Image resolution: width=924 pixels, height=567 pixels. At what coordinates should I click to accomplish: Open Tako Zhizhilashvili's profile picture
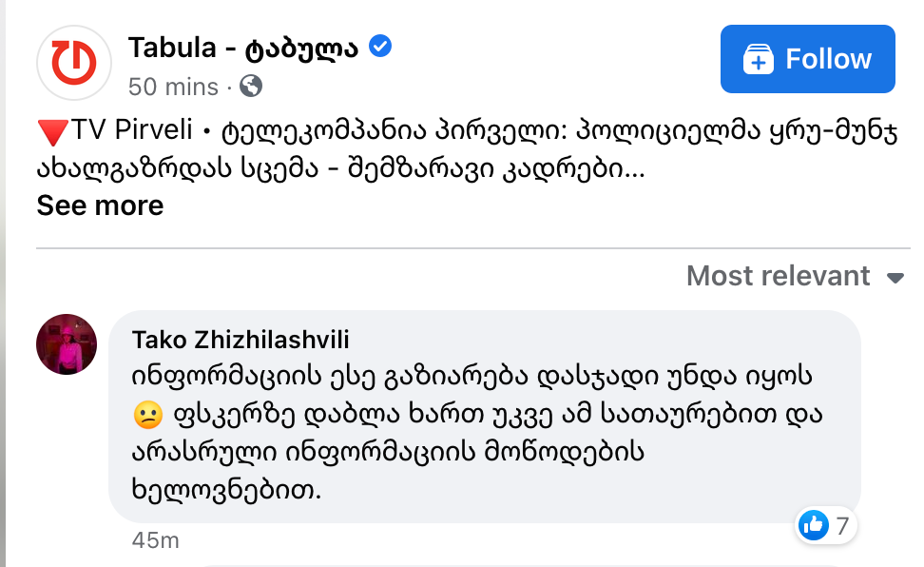tap(67, 344)
